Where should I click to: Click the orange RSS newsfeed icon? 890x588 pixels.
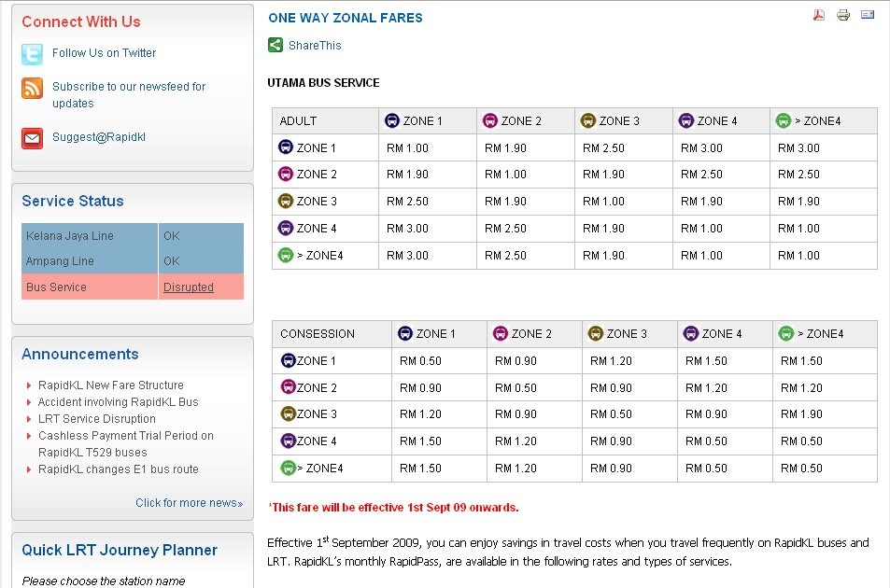coord(32,89)
